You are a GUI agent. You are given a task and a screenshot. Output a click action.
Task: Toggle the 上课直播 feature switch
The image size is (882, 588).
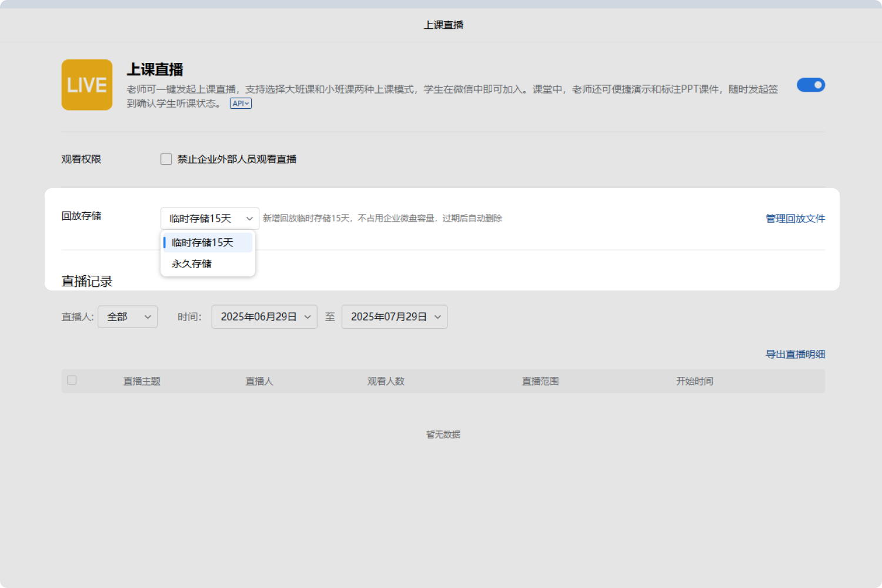click(811, 85)
